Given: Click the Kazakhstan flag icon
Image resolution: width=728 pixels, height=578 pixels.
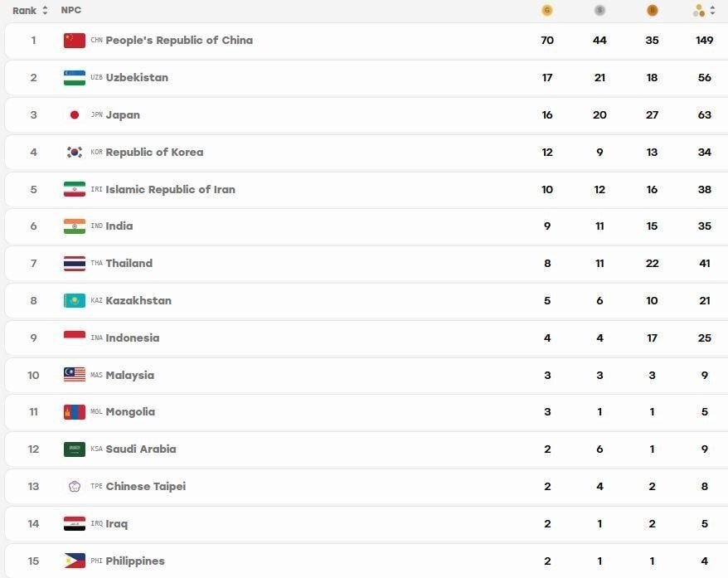Looking at the screenshot, I should [75, 300].
